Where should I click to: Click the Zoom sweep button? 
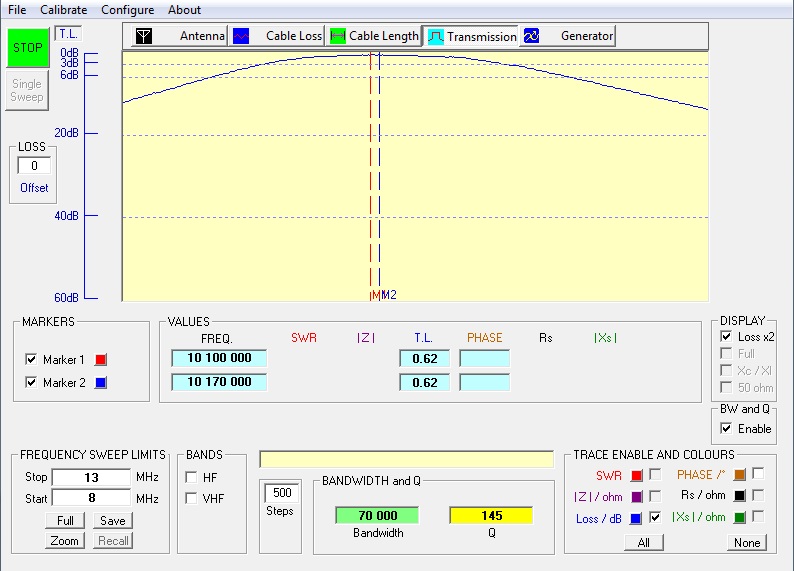pos(64,541)
